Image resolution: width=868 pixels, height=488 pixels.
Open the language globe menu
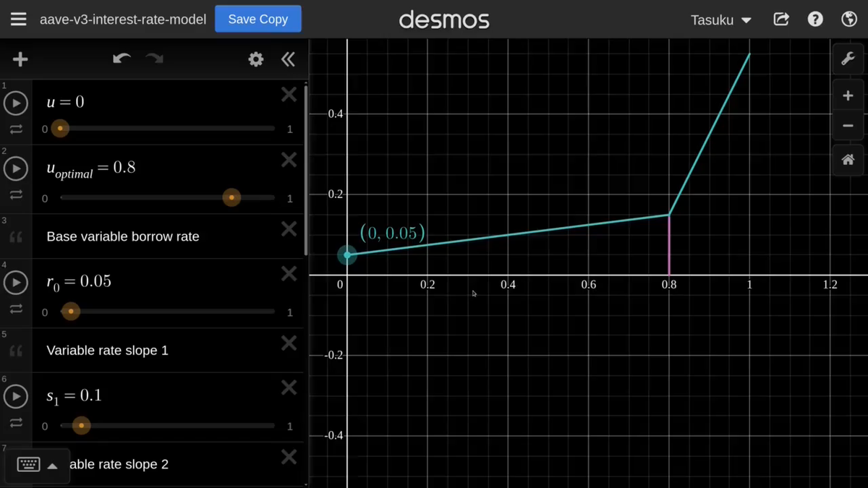849,20
